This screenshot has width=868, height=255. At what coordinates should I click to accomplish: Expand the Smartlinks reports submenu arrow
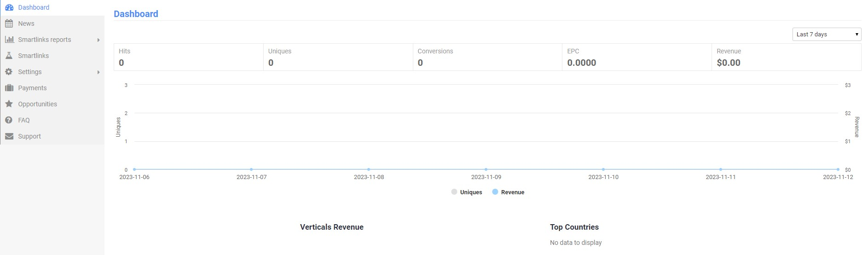(98, 40)
